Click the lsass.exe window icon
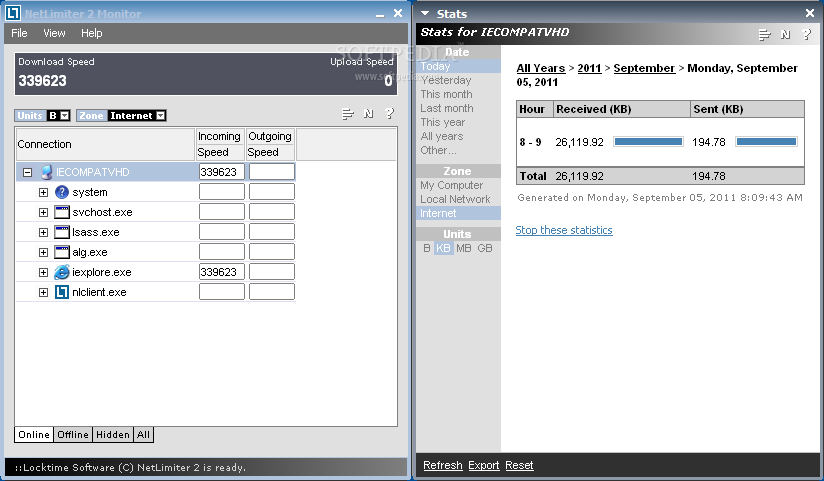Screen dimensions: 824x481 (x=62, y=232)
